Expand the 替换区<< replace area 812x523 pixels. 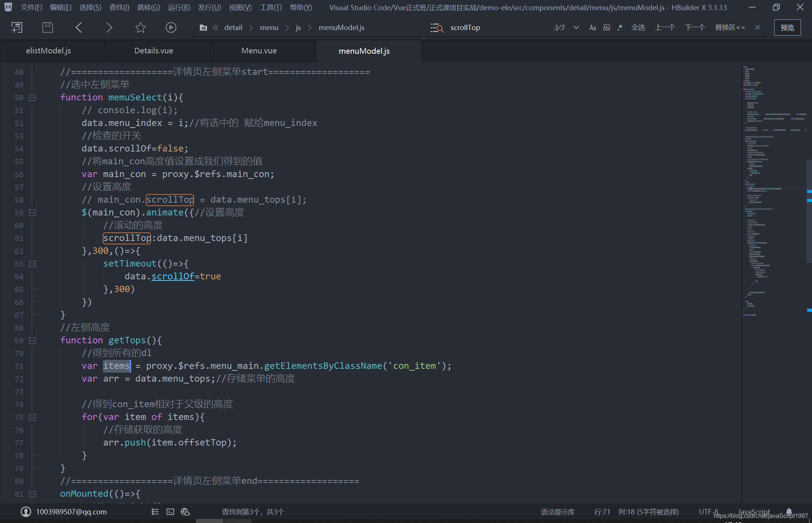coord(730,27)
